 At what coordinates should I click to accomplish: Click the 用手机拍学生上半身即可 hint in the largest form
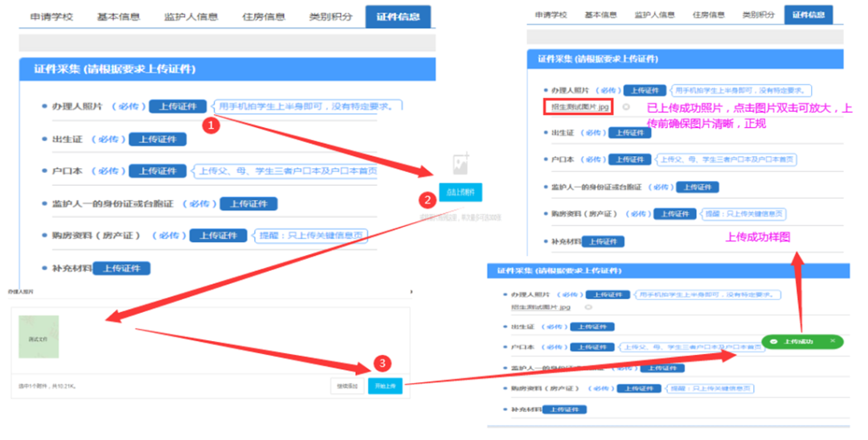click(306, 106)
